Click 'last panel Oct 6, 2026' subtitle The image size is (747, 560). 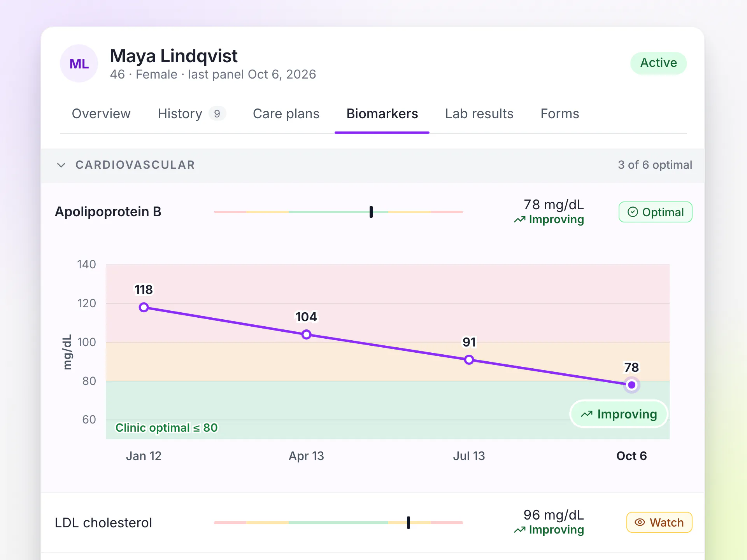pos(252,74)
